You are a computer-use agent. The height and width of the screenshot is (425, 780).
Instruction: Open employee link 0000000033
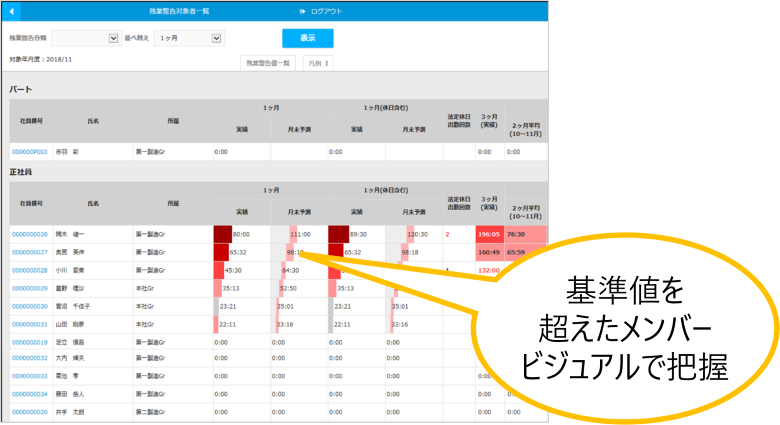30,376
